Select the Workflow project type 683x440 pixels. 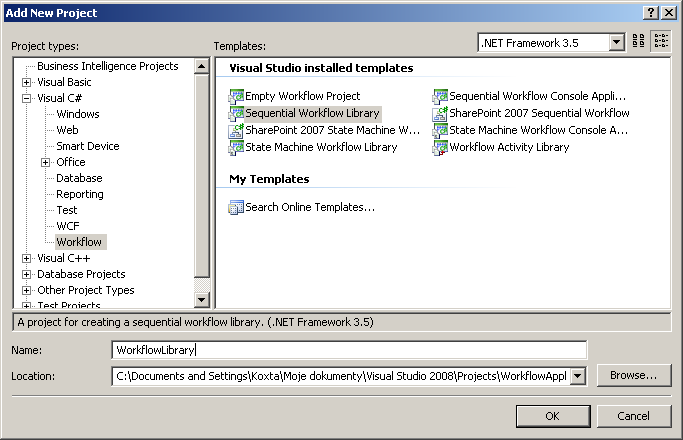tap(79, 242)
